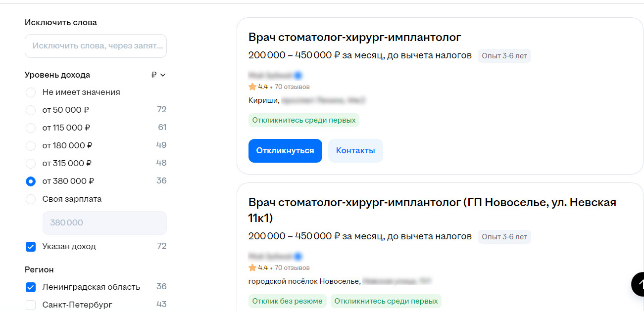The height and width of the screenshot is (311, 644).
Task: Open the ruble currency dropdown
Action: point(158,75)
